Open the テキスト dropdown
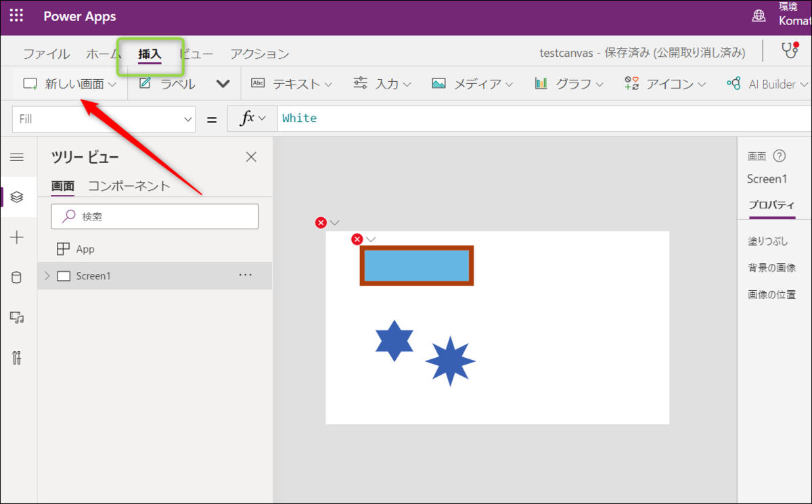Screen dimensions: 812x504 coord(292,84)
